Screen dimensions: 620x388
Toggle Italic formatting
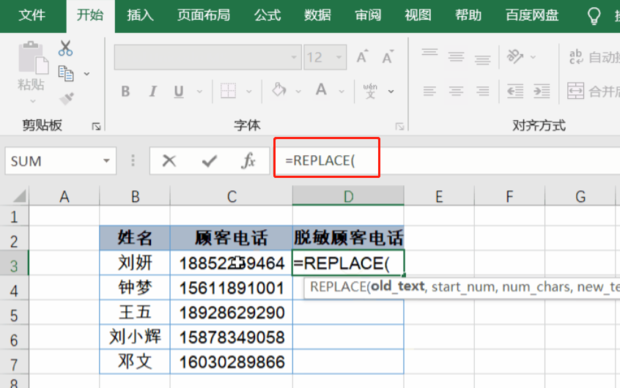[x=152, y=91]
